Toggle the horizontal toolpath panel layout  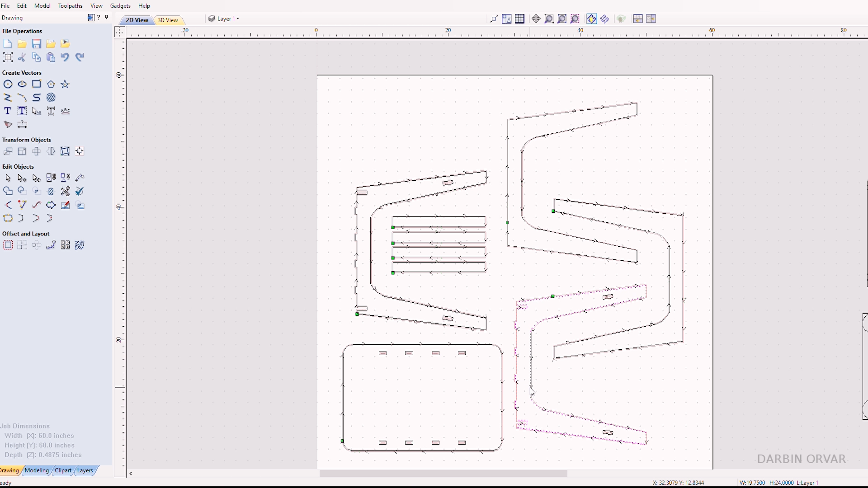[638, 19]
